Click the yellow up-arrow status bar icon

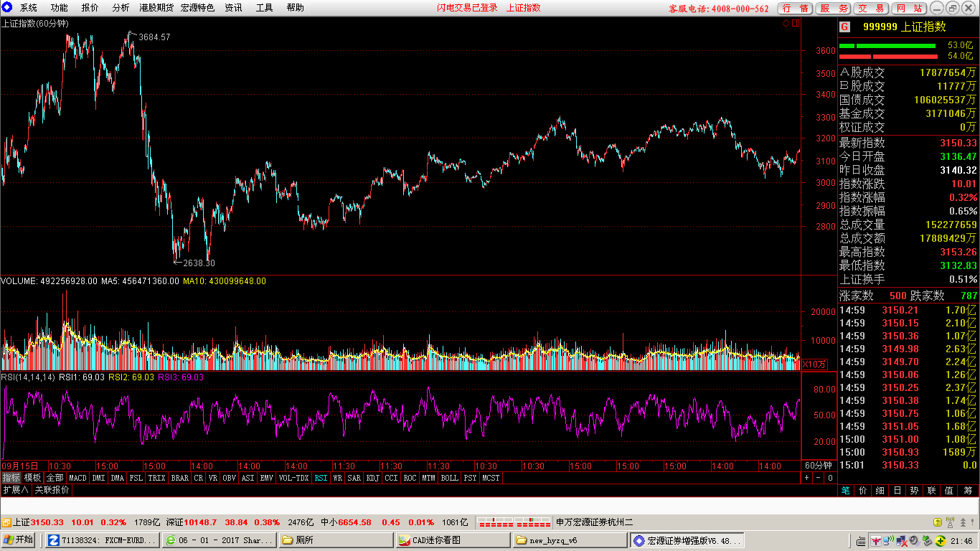(x=937, y=522)
